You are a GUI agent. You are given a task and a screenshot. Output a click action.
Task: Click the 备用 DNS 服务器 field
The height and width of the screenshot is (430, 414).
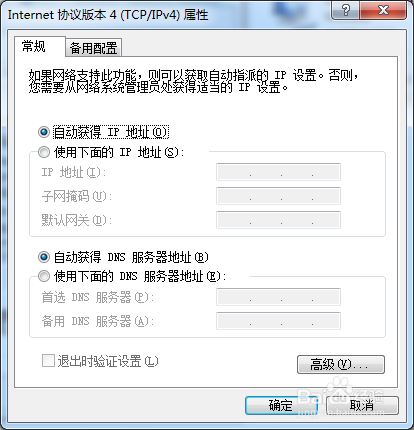(278, 321)
